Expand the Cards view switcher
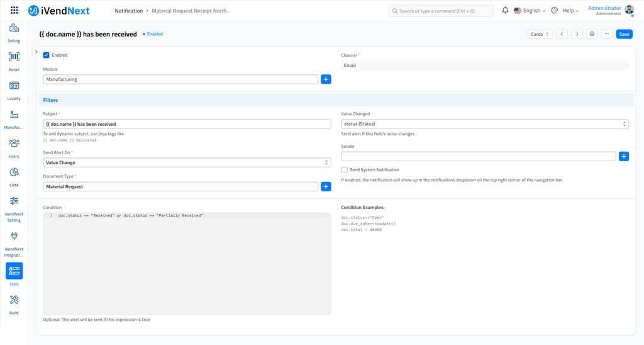 (x=540, y=34)
